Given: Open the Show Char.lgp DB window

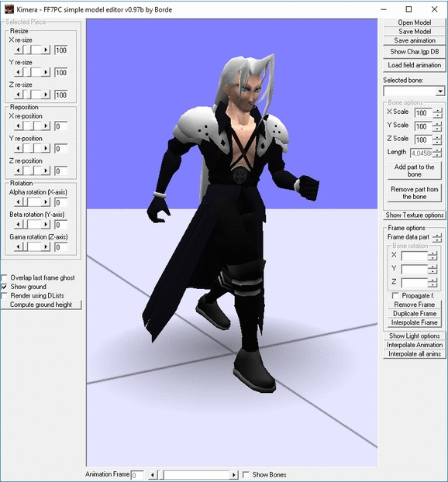Looking at the screenshot, I should click(x=414, y=52).
